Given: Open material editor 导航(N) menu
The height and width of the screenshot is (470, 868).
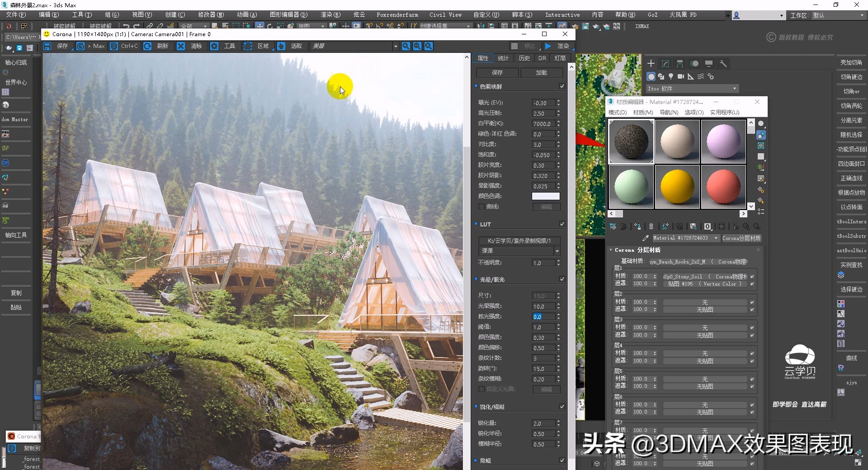Looking at the screenshot, I should click(669, 113).
